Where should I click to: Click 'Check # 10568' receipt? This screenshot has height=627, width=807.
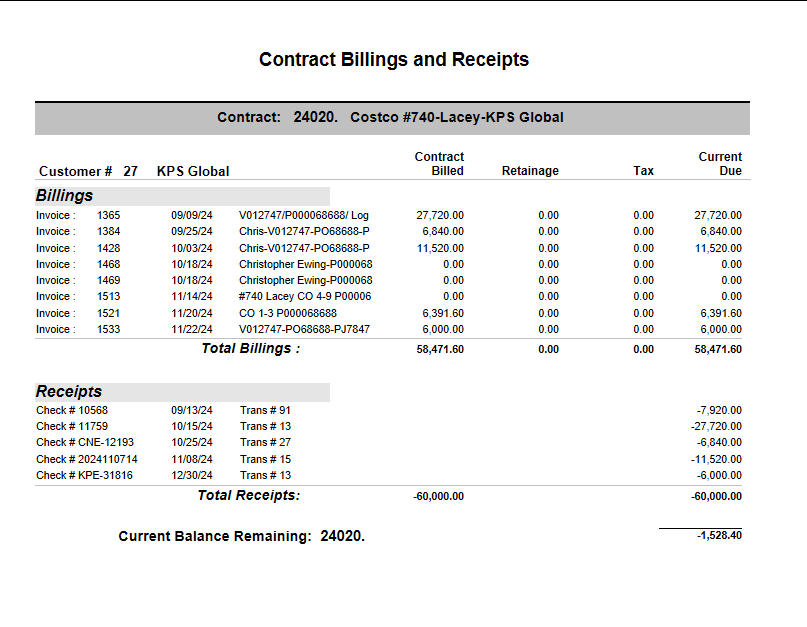[x=72, y=410]
